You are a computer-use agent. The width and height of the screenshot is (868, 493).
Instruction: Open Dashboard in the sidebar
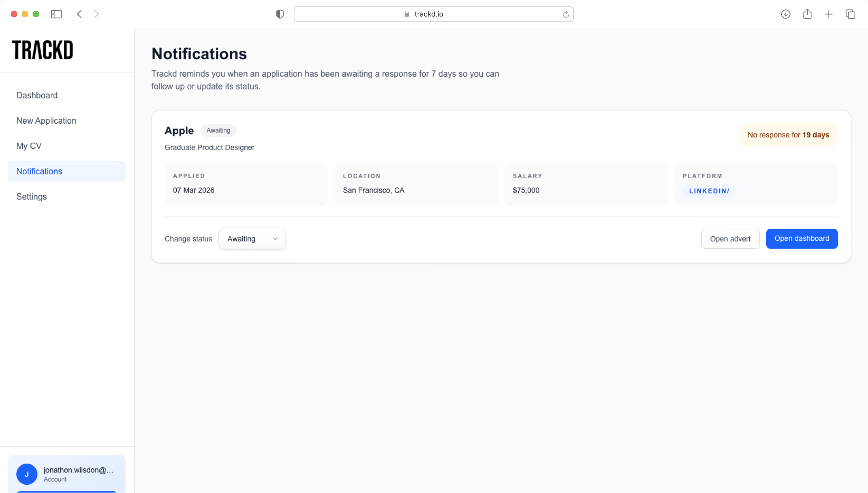click(37, 95)
